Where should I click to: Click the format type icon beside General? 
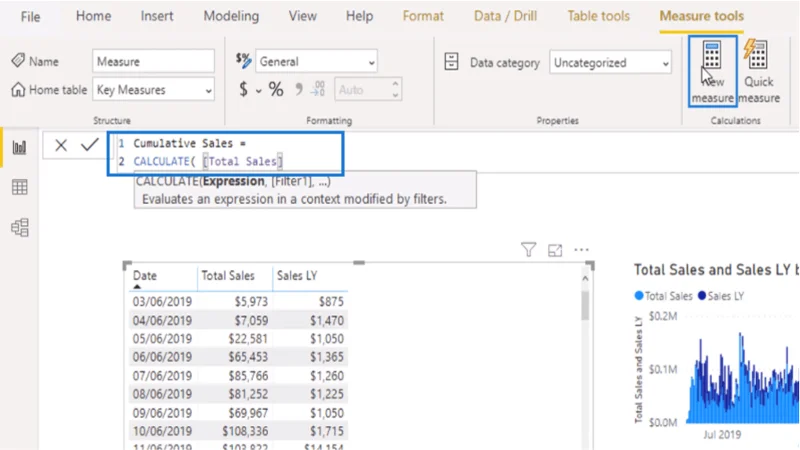243,61
